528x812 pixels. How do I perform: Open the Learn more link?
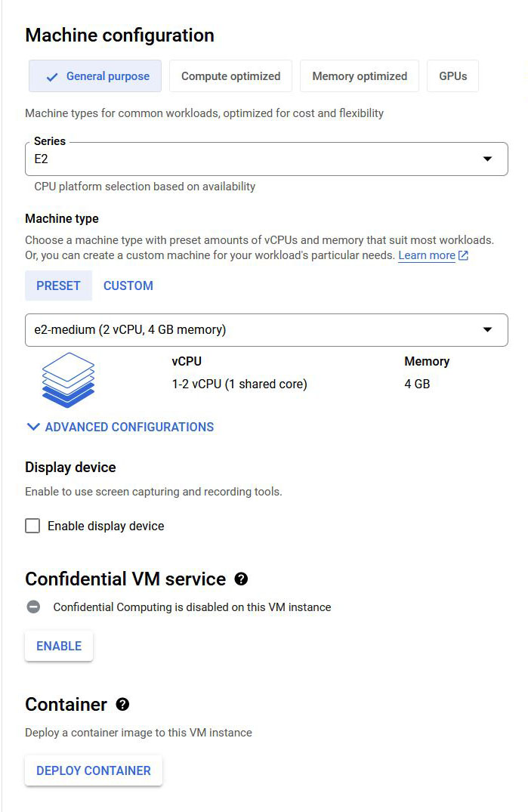pyautogui.click(x=427, y=255)
